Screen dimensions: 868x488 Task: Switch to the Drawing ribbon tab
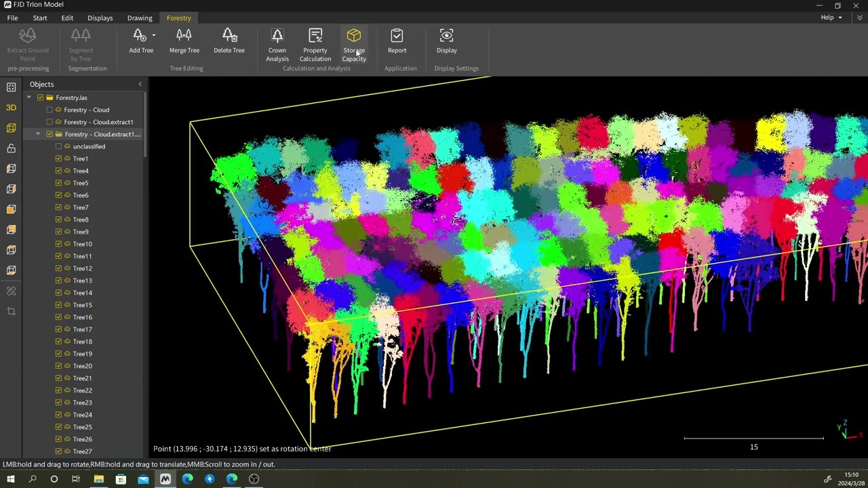click(x=140, y=18)
